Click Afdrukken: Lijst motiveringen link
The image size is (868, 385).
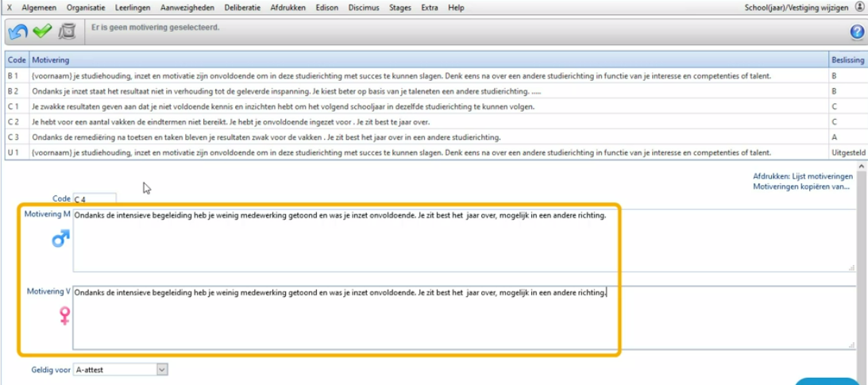(x=802, y=175)
